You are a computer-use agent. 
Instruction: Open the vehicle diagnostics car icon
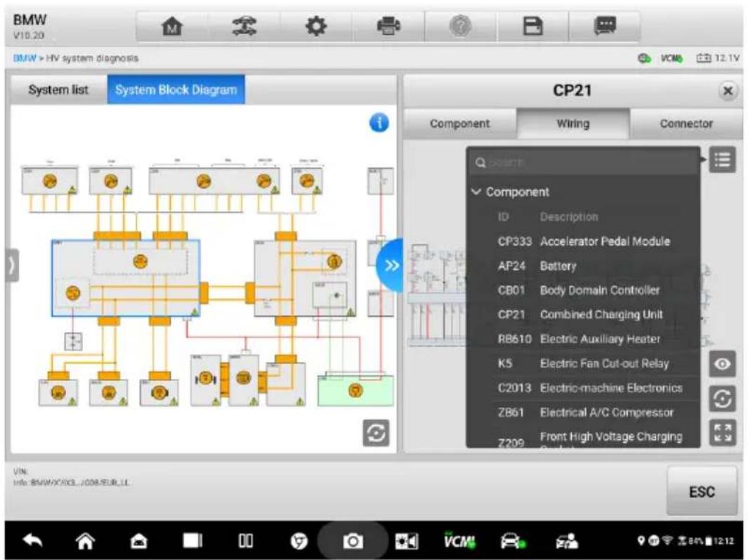(x=513, y=541)
